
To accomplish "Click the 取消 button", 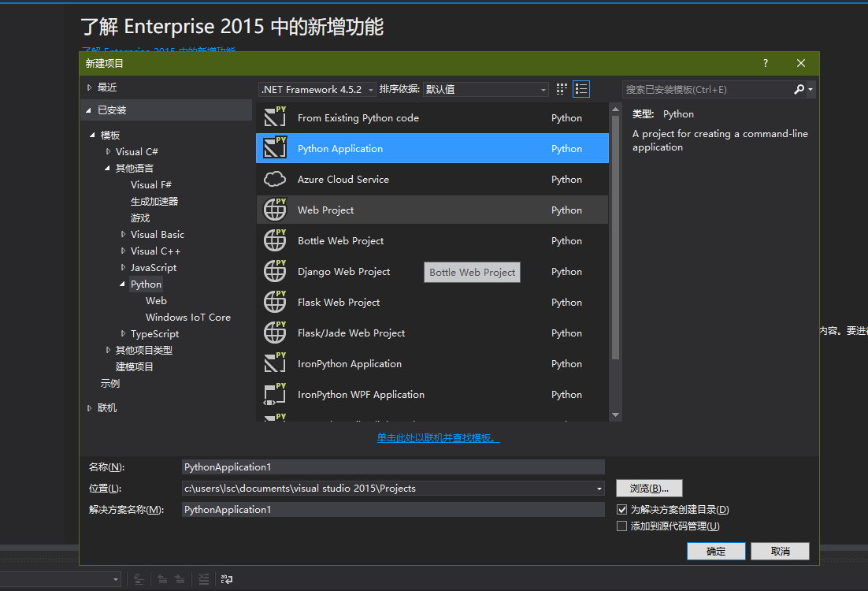I will click(x=780, y=551).
